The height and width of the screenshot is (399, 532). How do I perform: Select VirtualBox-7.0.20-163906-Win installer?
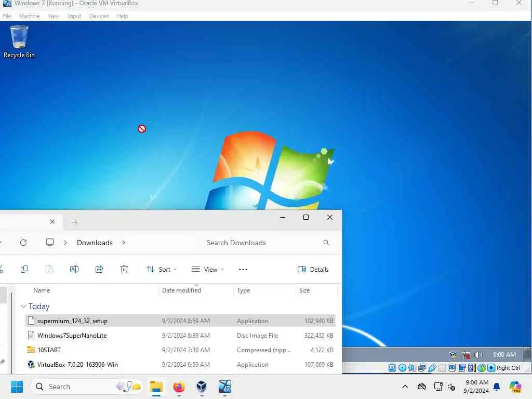[180, 364]
